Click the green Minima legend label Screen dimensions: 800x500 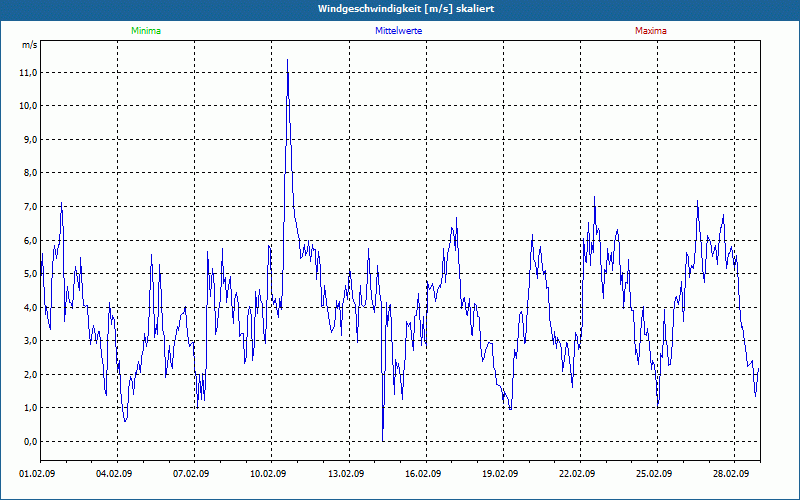(146, 31)
